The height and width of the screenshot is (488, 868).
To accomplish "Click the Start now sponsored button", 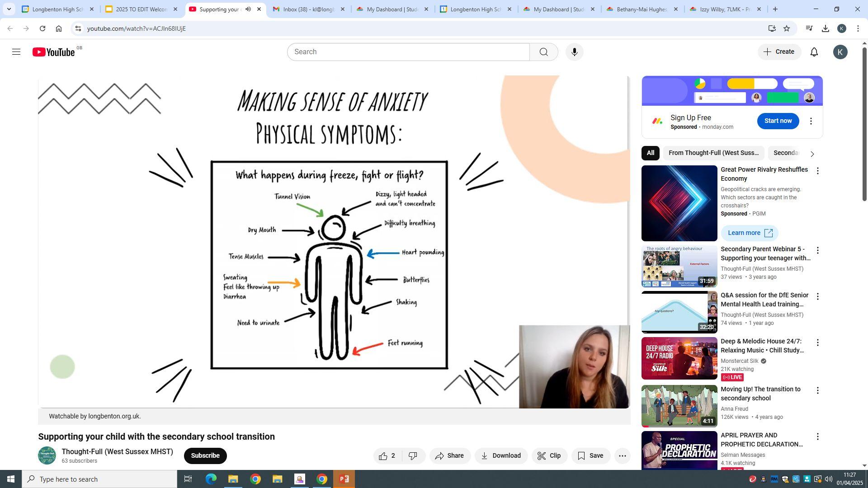I will tap(778, 121).
